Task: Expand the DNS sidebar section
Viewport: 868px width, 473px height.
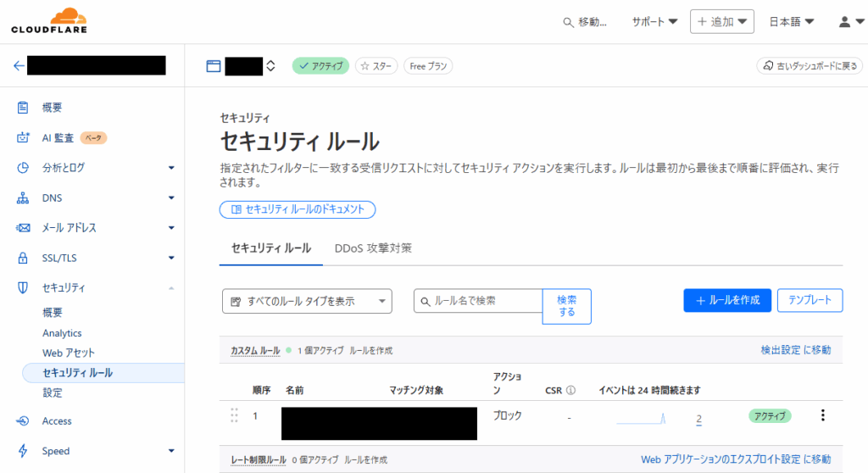Action: pos(171,198)
